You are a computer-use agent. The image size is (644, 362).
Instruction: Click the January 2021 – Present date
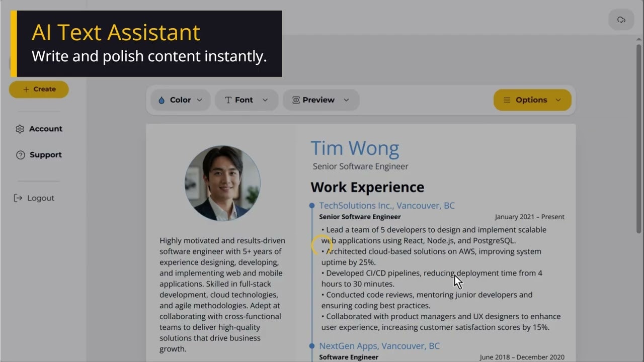[x=529, y=217]
